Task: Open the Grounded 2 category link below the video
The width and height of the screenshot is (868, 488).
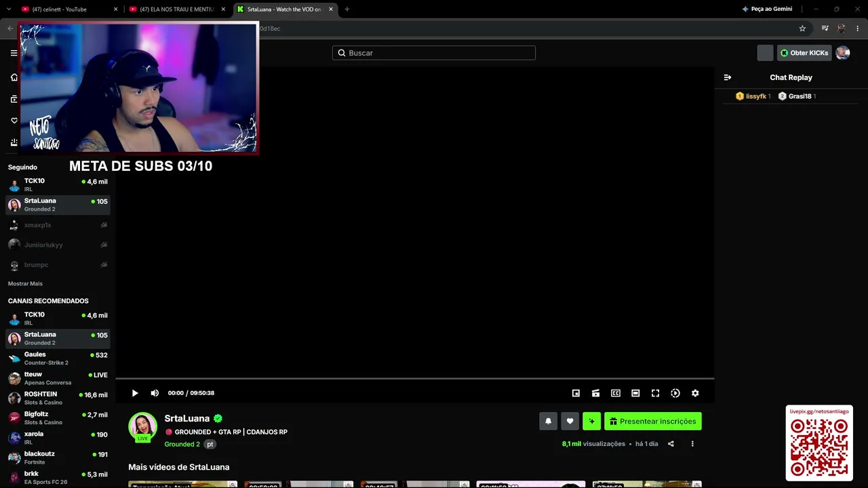Action: 182,444
